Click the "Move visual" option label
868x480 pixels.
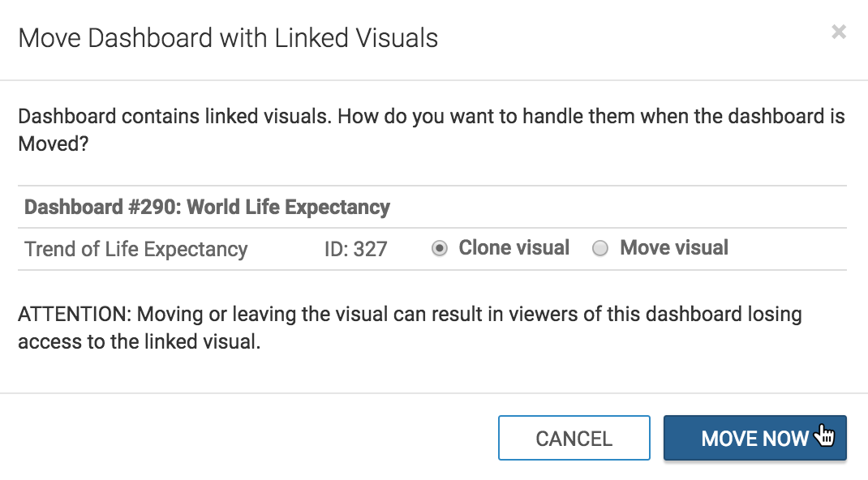point(674,248)
